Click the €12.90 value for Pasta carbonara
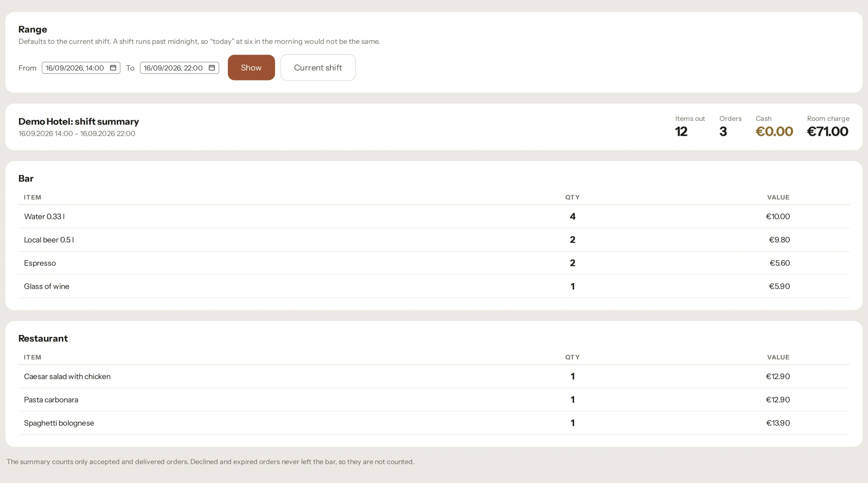This screenshot has height=483, width=868. click(778, 400)
